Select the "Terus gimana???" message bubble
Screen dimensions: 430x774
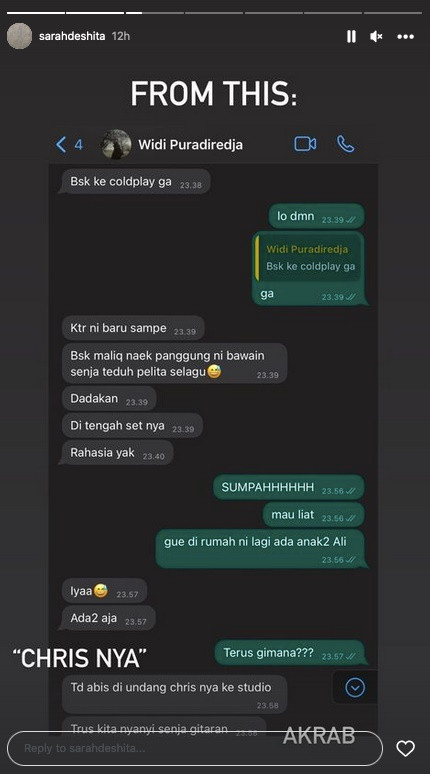(x=291, y=653)
